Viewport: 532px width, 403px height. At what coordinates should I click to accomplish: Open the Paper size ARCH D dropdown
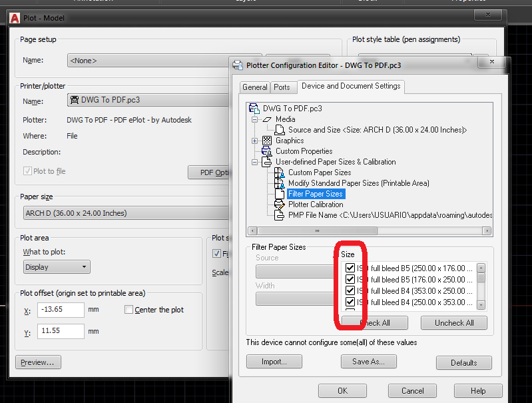coord(127,213)
